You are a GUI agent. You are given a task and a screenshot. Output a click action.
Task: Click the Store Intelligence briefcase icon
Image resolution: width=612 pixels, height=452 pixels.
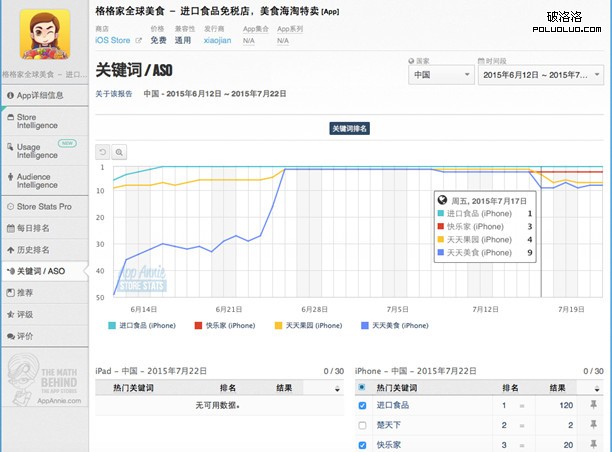pos(11,117)
